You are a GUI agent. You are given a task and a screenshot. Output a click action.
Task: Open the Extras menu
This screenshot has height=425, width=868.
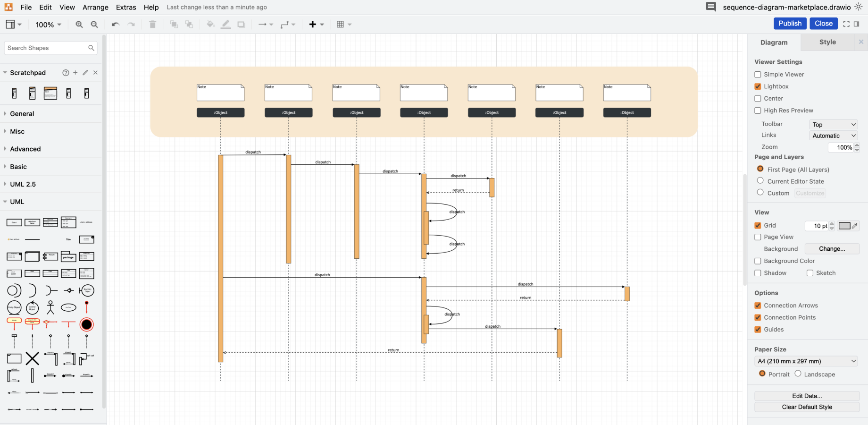125,7
